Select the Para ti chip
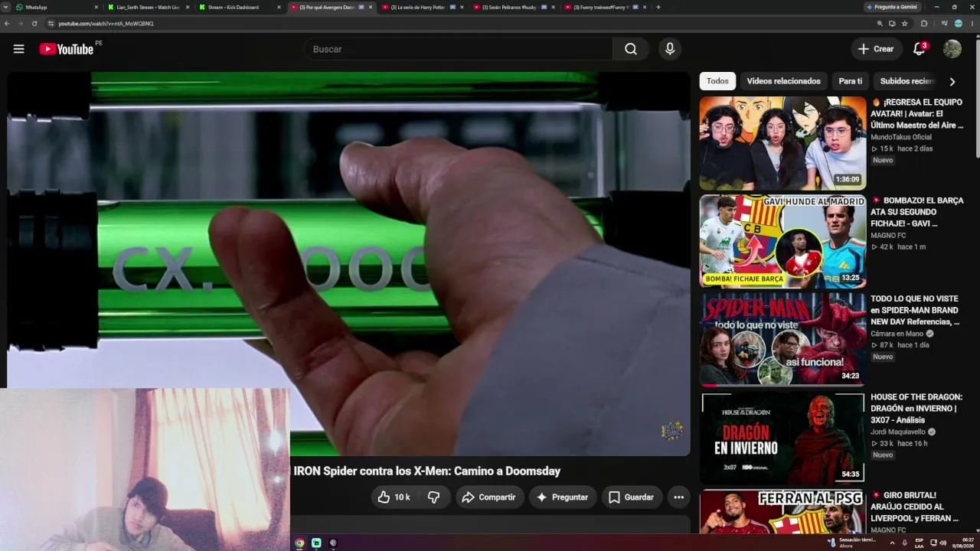This screenshot has height=551, width=980. (x=850, y=81)
